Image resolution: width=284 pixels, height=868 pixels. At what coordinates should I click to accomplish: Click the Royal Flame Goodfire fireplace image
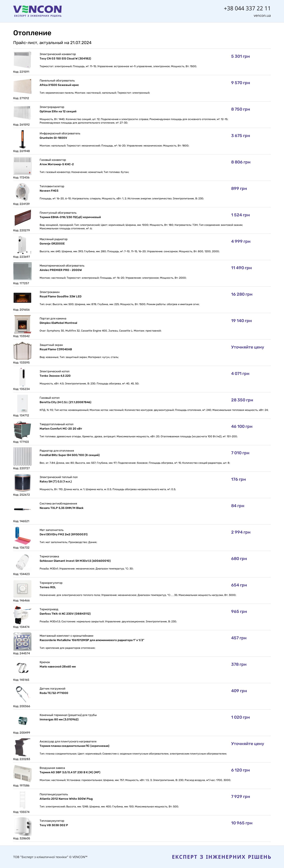point(22,298)
